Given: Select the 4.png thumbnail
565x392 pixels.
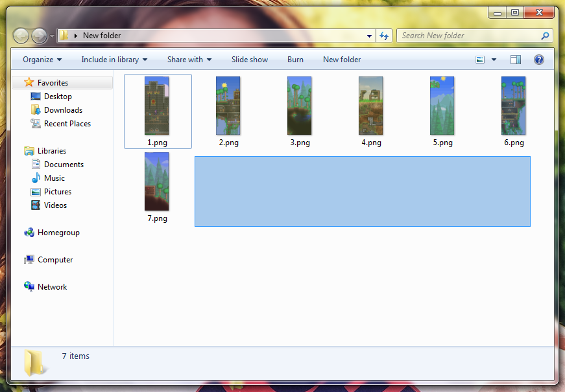Looking at the screenshot, I should pyautogui.click(x=371, y=106).
